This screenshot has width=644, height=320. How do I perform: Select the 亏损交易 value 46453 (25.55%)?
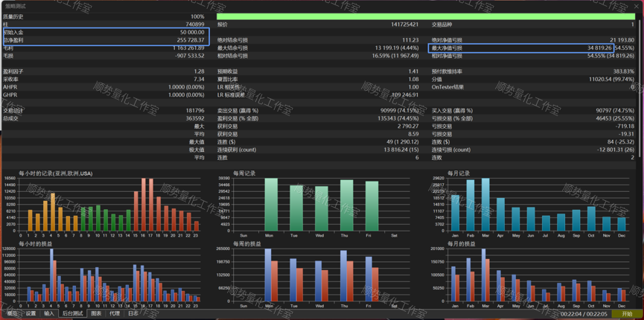(x=615, y=118)
